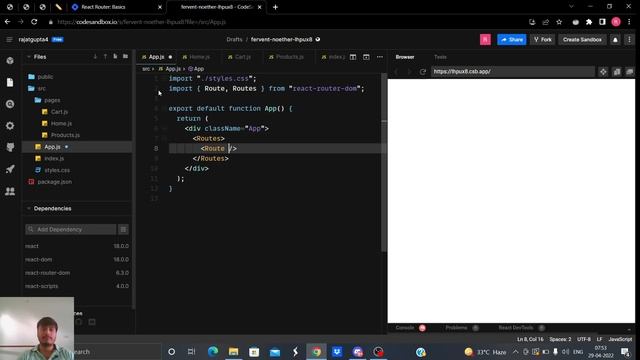Open the Explorer file icon in sidebar

(10, 82)
